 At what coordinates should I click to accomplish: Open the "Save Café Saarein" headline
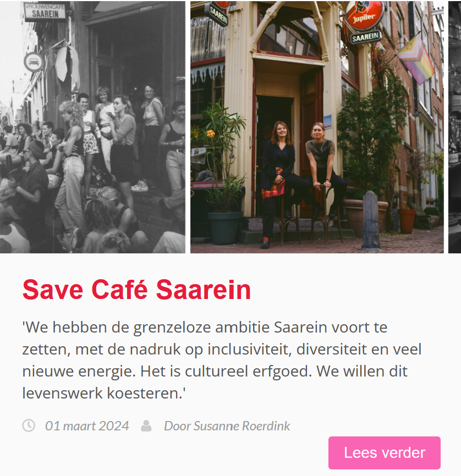(x=137, y=290)
